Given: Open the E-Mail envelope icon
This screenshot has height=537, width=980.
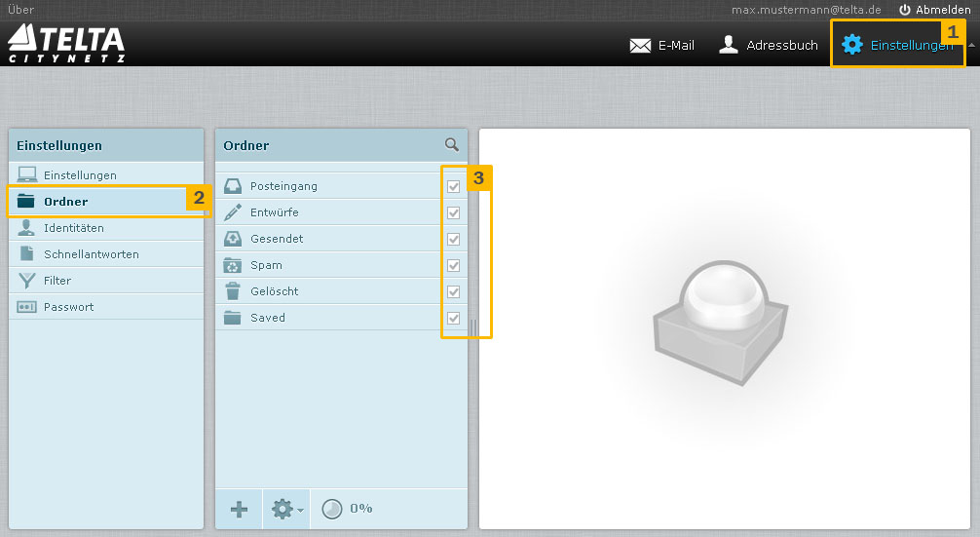Looking at the screenshot, I should 640,46.
